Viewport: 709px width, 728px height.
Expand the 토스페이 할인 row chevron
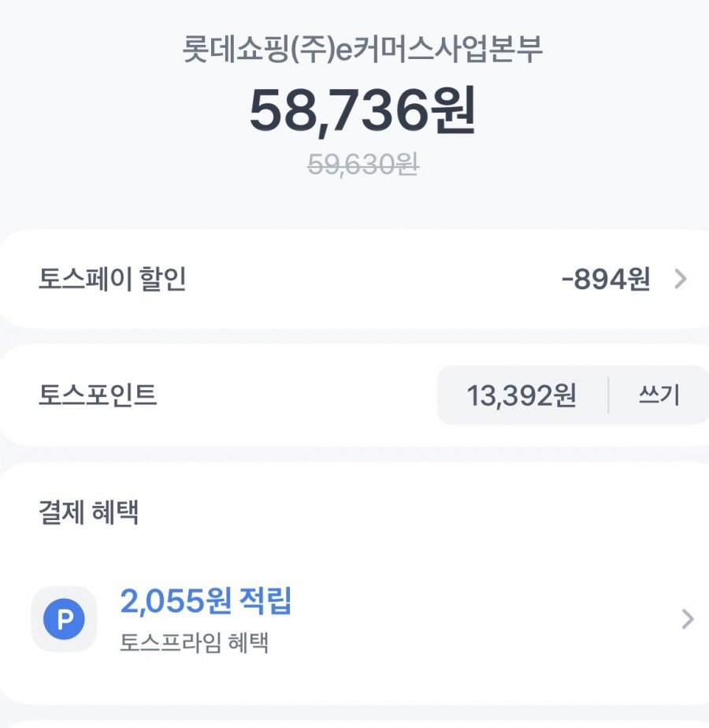click(681, 279)
